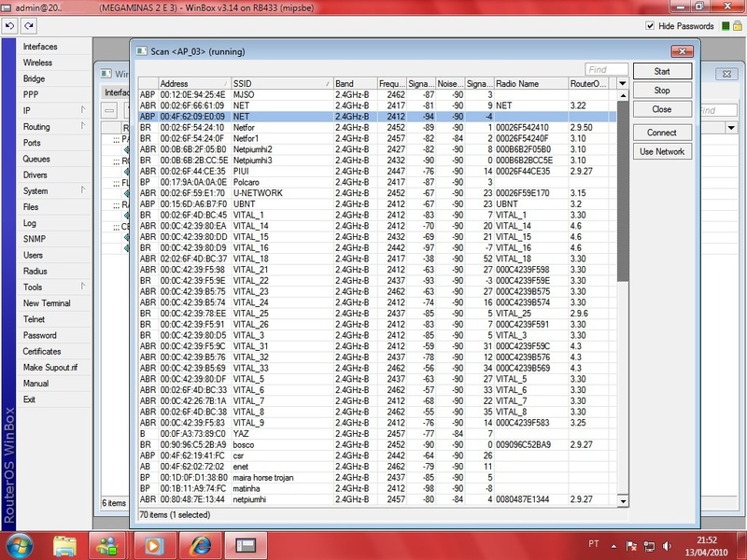Click the Windows Start orb
Screen dimensions: 747x560
tap(20, 543)
